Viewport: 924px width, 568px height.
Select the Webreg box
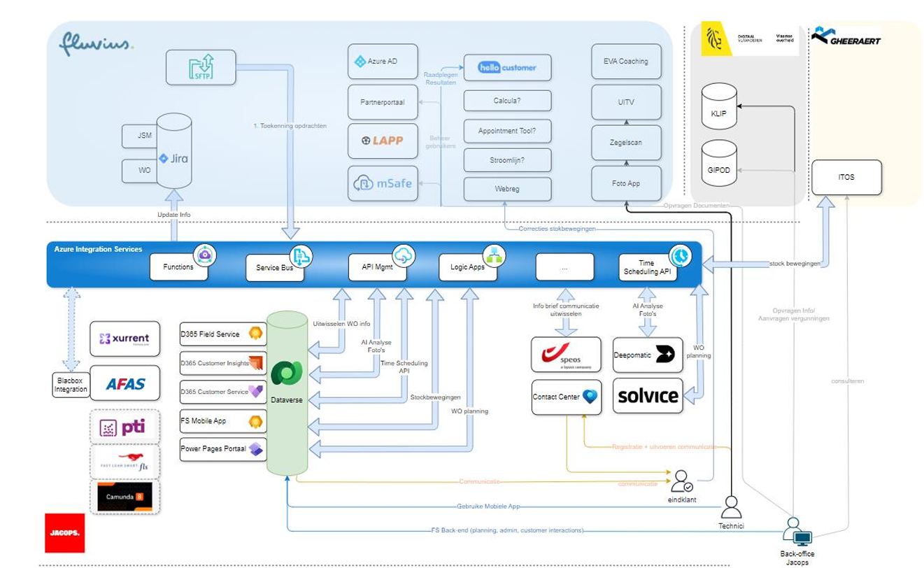(x=507, y=189)
